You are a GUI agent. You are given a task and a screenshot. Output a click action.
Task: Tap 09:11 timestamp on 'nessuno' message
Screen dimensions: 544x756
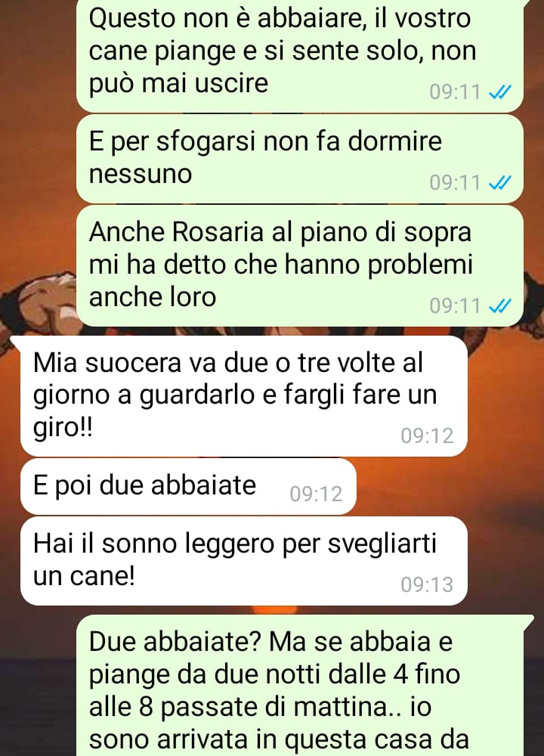coord(456,183)
